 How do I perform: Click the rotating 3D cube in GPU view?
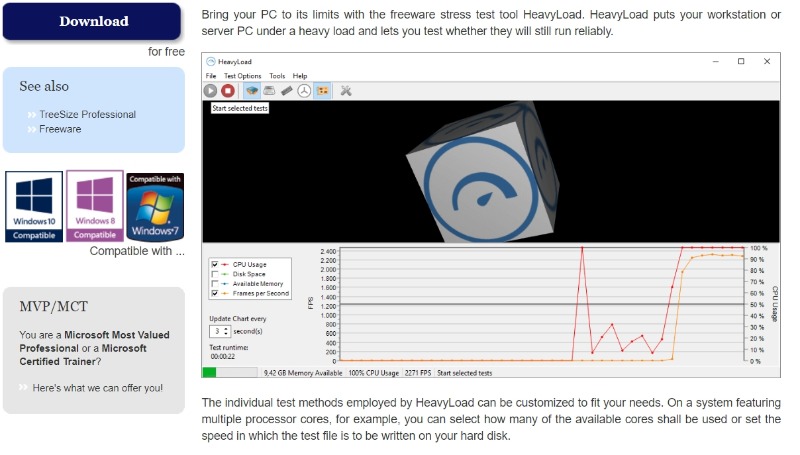pyautogui.click(x=483, y=171)
